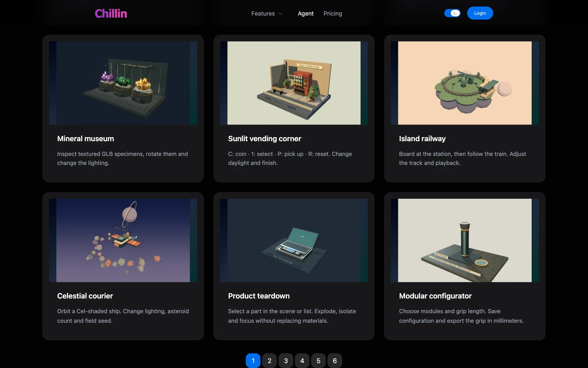
Task: Expand the Features dropdown chevron
Action: click(280, 14)
